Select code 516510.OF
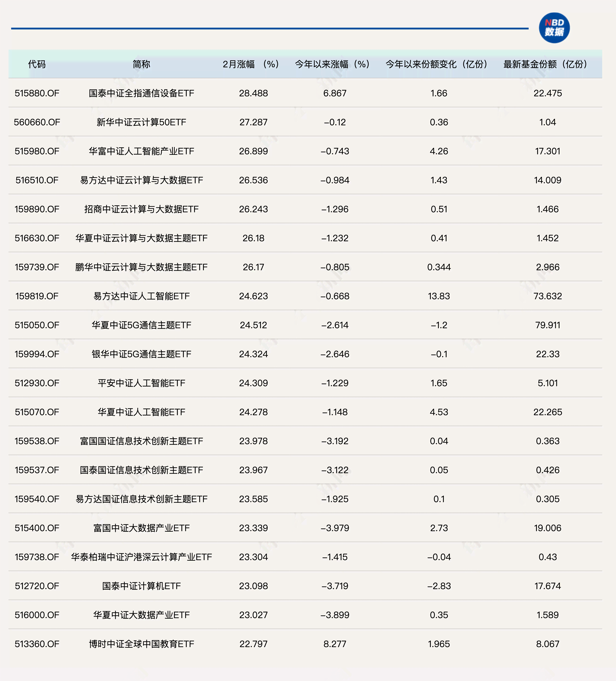 (x=37, y=180)
